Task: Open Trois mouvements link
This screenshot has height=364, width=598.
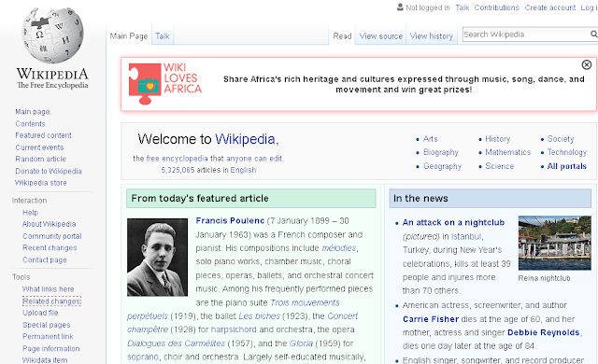Action: coord(305,302)
